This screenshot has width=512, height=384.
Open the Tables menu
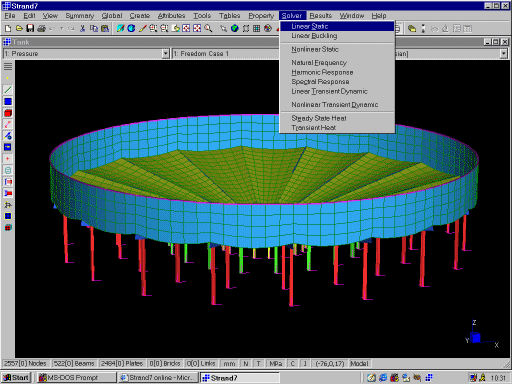[229, 16]
